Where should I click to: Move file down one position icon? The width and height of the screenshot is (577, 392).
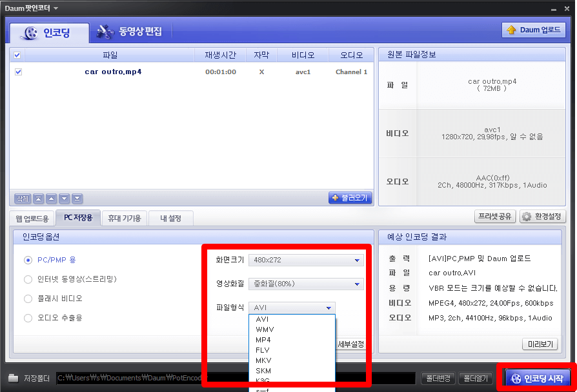point(65,199)
